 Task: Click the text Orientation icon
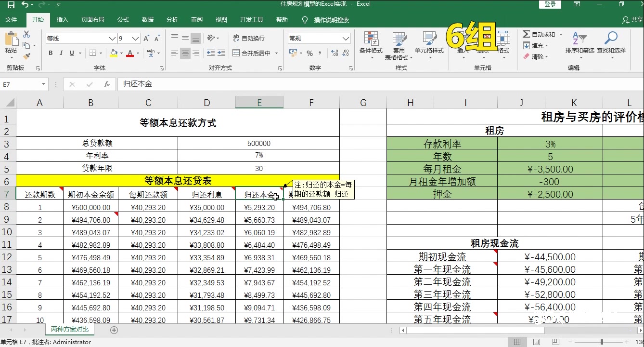coord(211,38)
